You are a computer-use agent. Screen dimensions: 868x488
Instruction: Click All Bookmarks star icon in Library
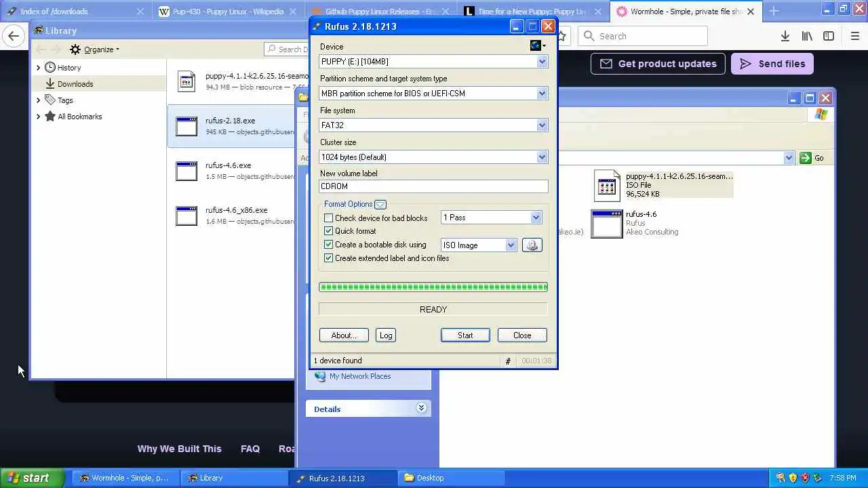[x=50, y=117]
